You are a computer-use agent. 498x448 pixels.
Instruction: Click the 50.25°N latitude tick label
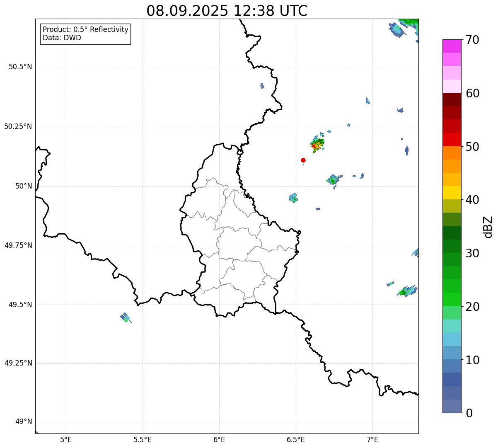click(x=18, y=126)
